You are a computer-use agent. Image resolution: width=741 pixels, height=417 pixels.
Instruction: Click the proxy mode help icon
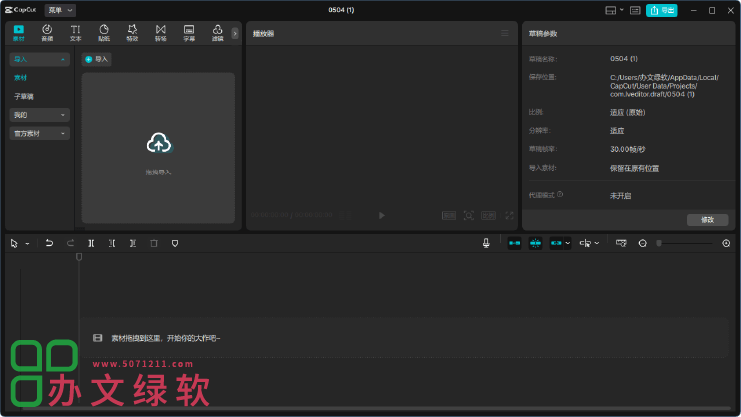pos(560,194)
